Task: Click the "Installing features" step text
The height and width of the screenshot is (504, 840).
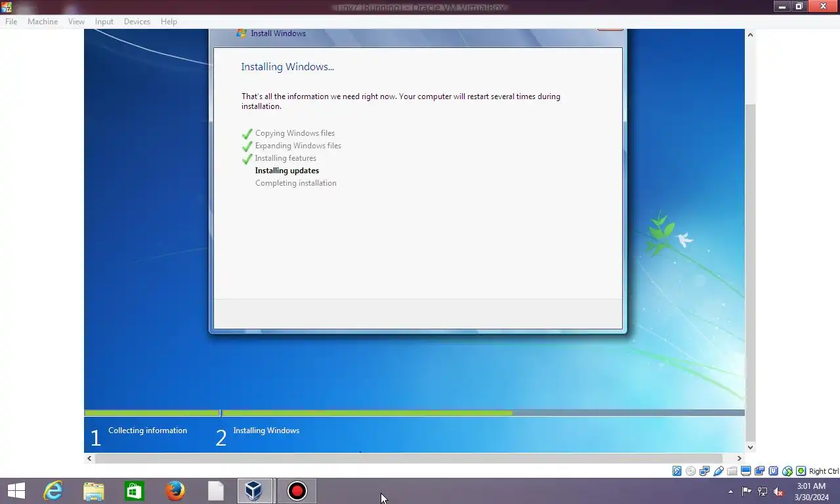Action: [285, 158]
